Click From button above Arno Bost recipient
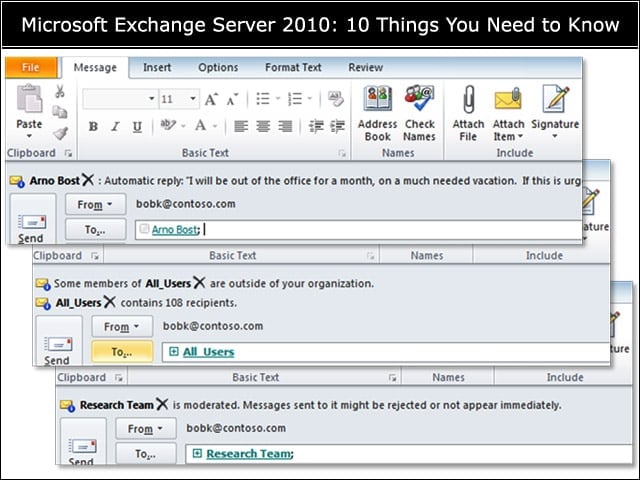 (x=96, y=204)
